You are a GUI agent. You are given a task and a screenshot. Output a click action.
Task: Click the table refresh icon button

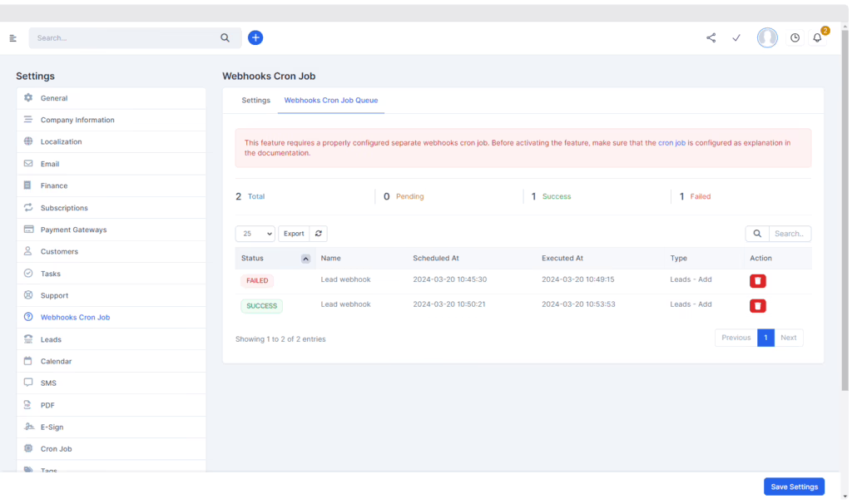pyautogui.click(x=319, y=234)
